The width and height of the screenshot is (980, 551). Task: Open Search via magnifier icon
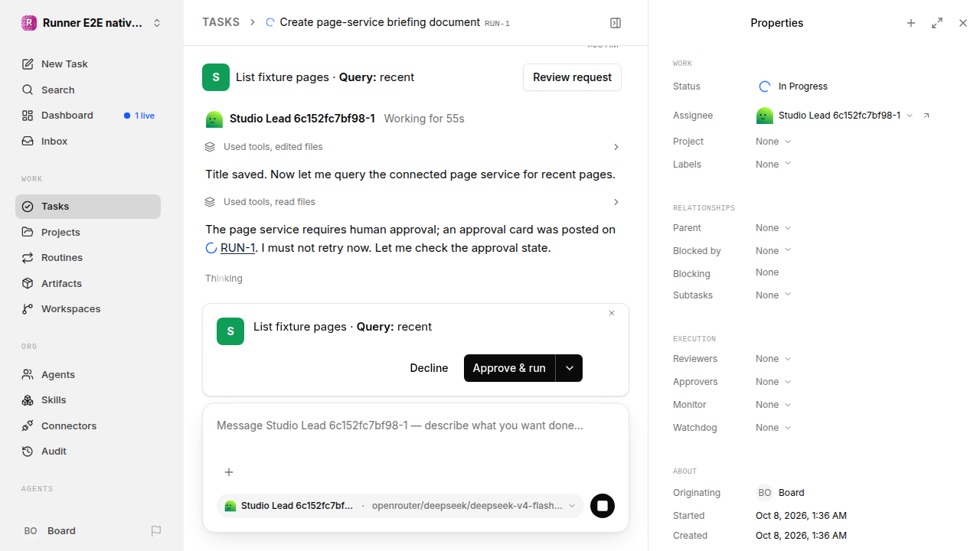point(28,90)
